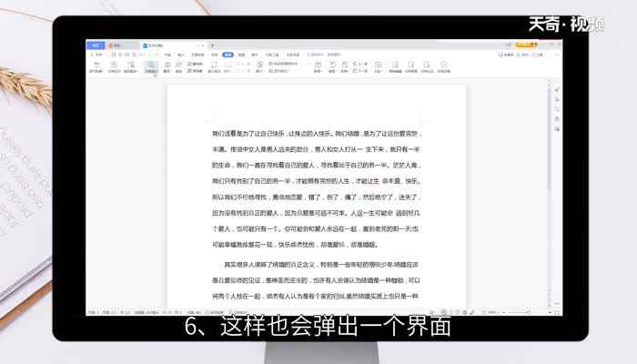Open the 字数统计 word count tool
Viewport: 637px width, 364px height.
(151, 67)
